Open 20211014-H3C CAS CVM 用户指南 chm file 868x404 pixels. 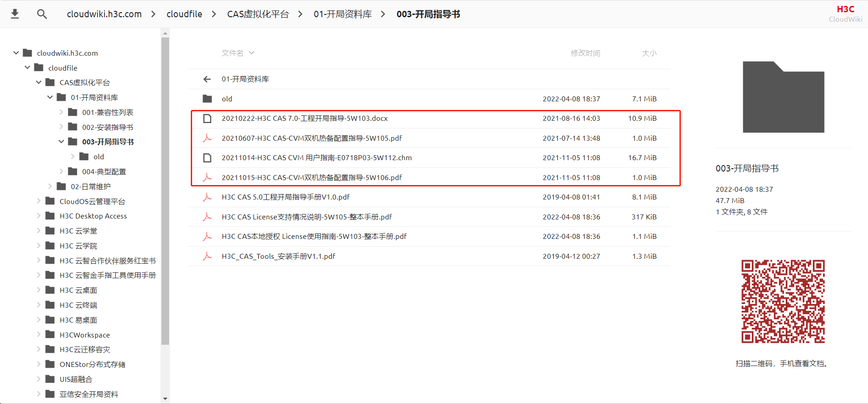coord(316,158)
